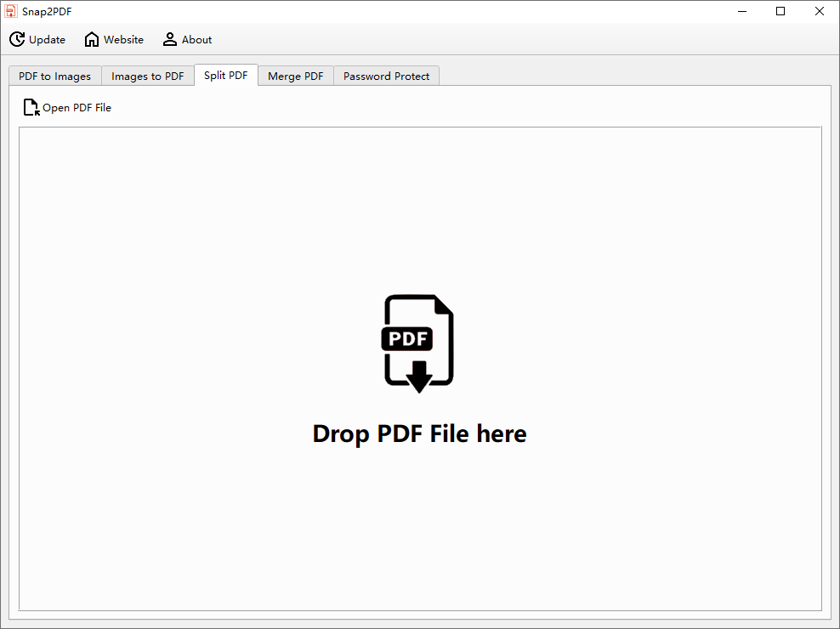Go to the Merge PDF tab
This screenshot has height=629, width=840.
(x=295, y=76)
